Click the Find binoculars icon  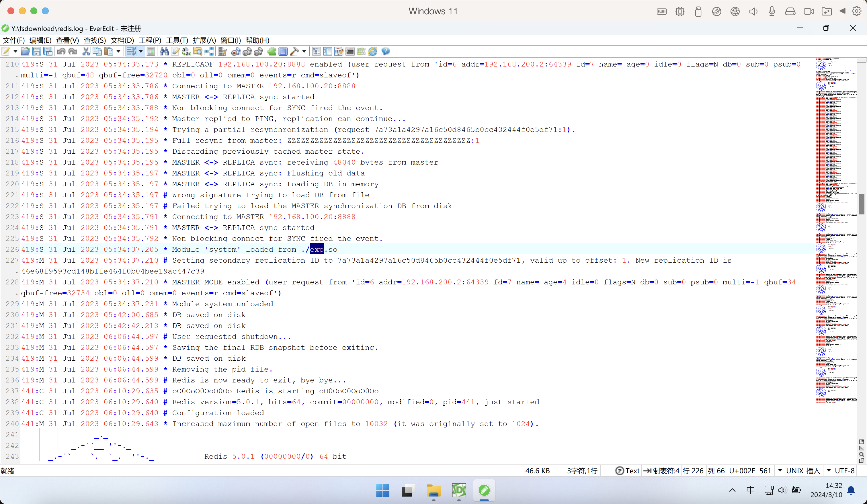click(164, 52)
